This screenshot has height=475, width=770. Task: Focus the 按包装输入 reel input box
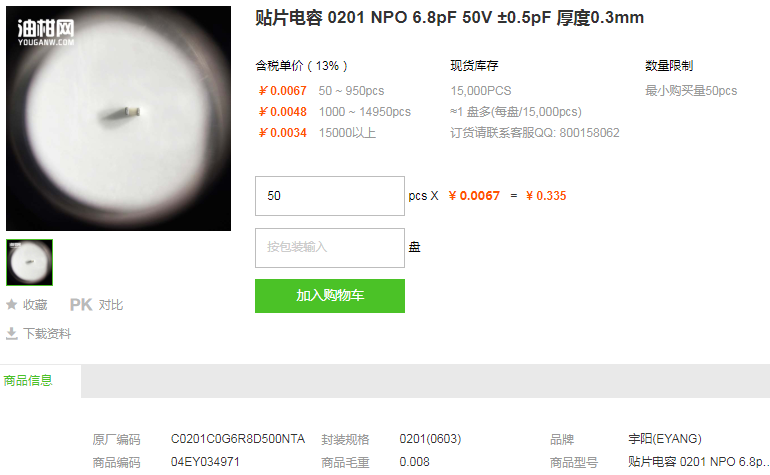(330, 248)
